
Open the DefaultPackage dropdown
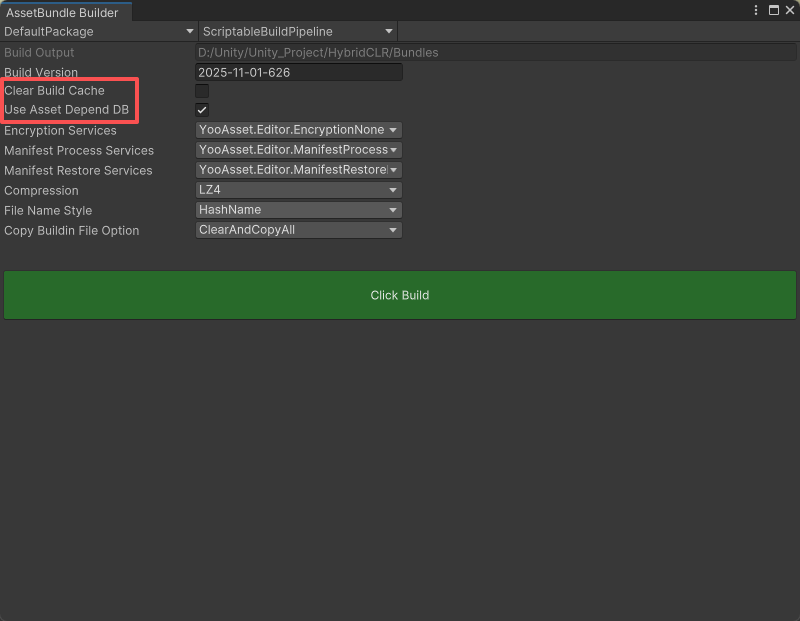pos(99,32)
